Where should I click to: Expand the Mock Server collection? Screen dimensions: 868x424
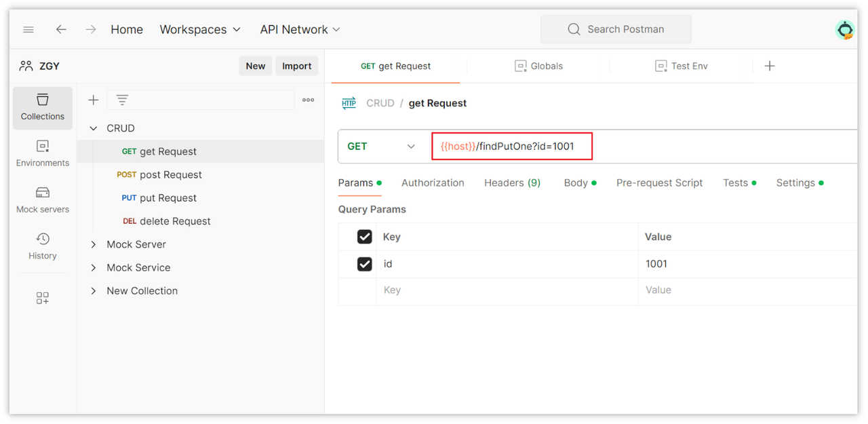click(x=94, y=244)
